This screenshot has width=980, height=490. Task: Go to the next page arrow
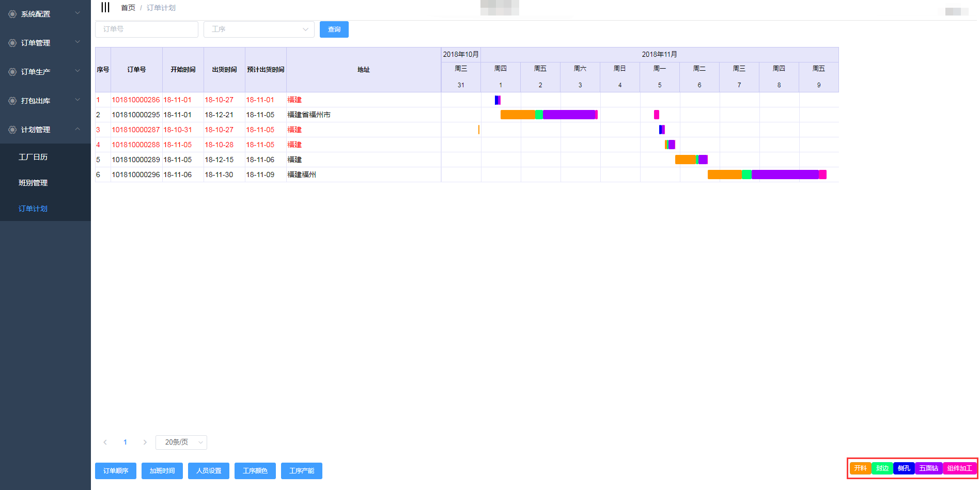145,442
